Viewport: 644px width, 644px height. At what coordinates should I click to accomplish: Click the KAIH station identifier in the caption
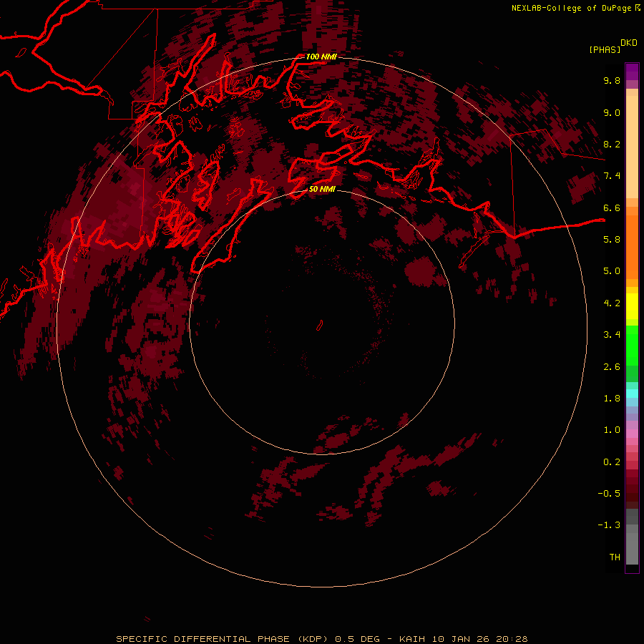[x=413, y=639]
